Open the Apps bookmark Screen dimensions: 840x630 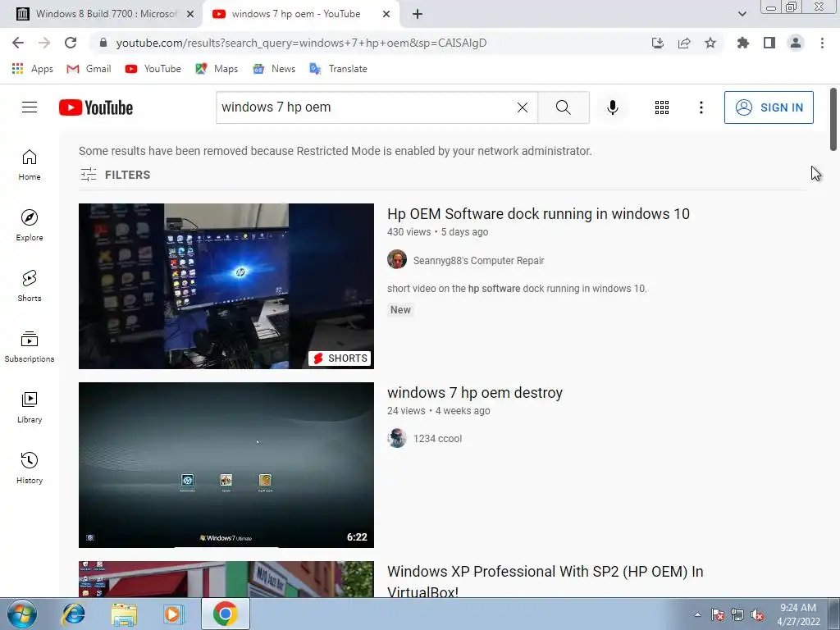tap(32, 69)
